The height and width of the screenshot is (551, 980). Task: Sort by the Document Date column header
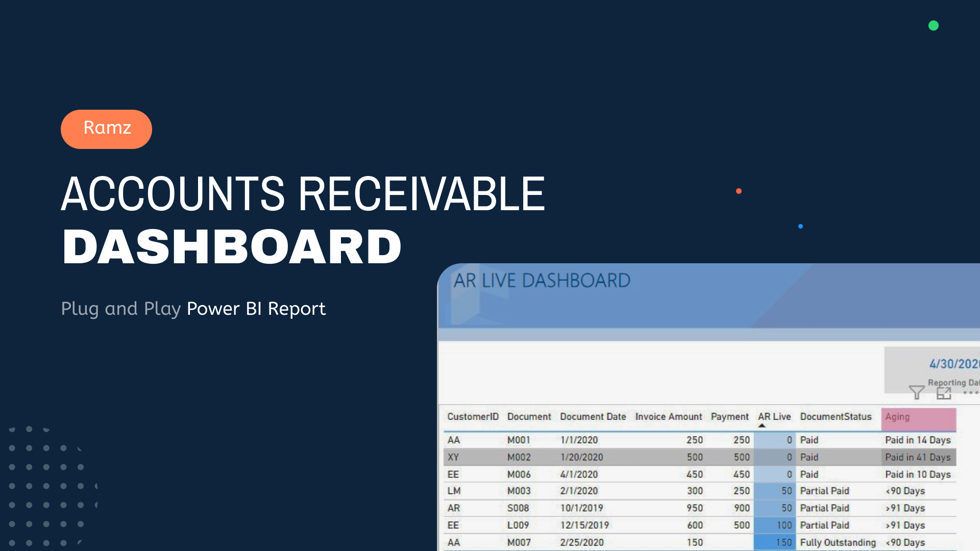(x=593, y=417)
